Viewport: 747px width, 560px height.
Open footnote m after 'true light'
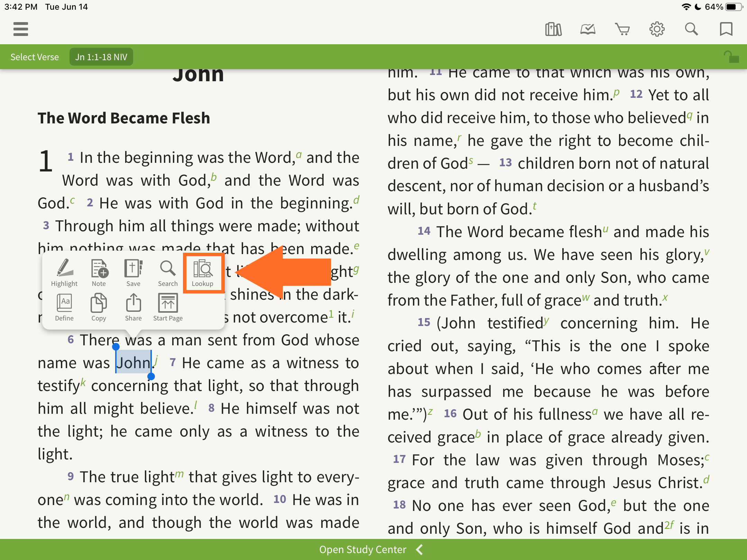tap(179, 474)
